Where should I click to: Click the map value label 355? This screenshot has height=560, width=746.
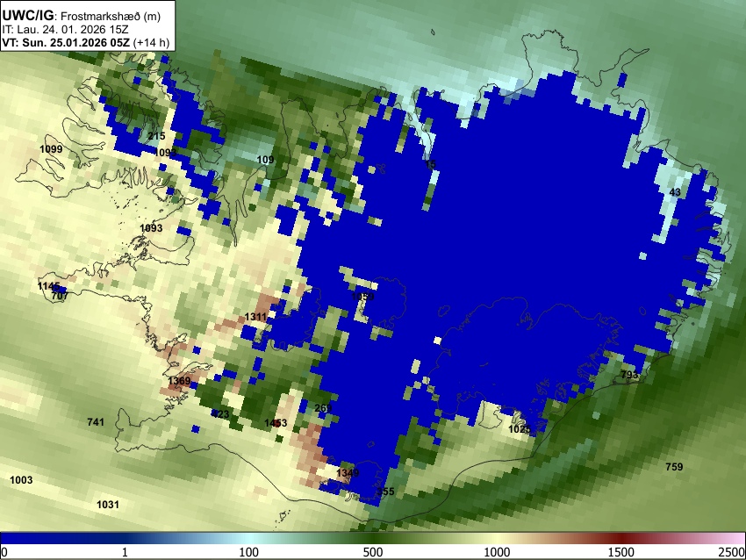(386, 491)
